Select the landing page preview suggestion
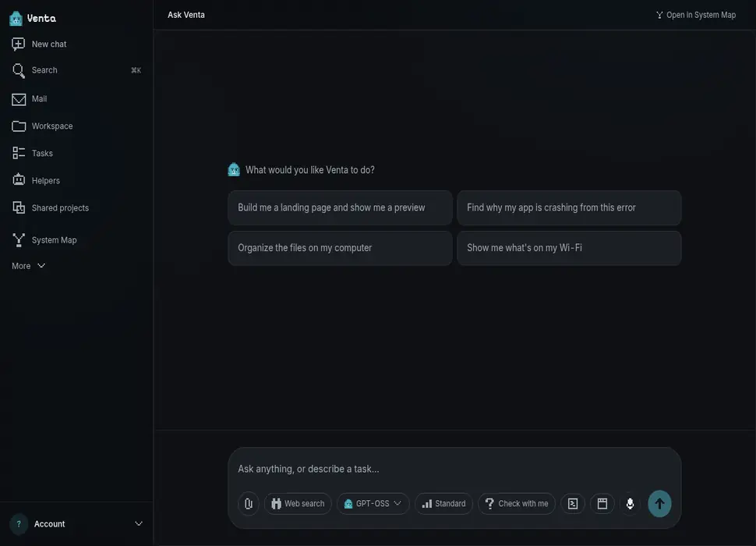Image resolution: width=756 pixels, height=546 pixels. (x=340, y=208)
